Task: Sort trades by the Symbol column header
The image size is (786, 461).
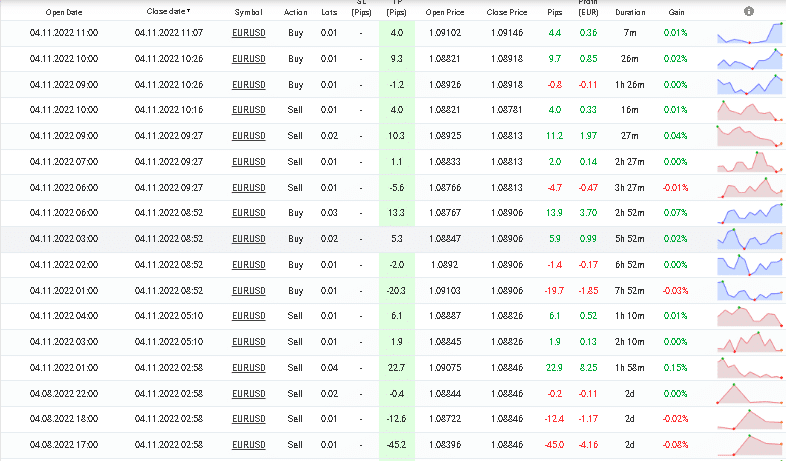Action: pos(249,12)
